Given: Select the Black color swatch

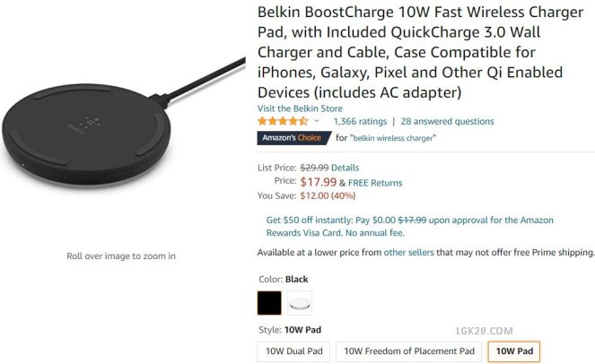Looking at the screenshot, I should click(x=269, y=303).
